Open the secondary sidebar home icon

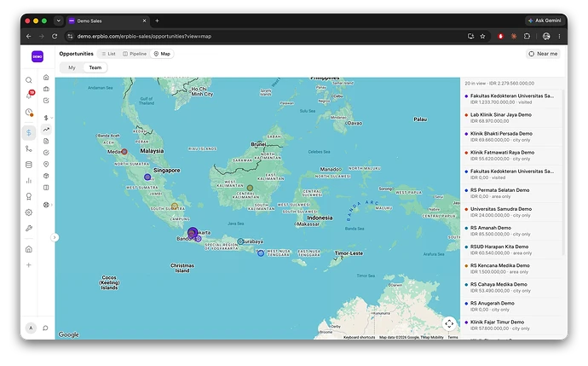pos(46,78)
